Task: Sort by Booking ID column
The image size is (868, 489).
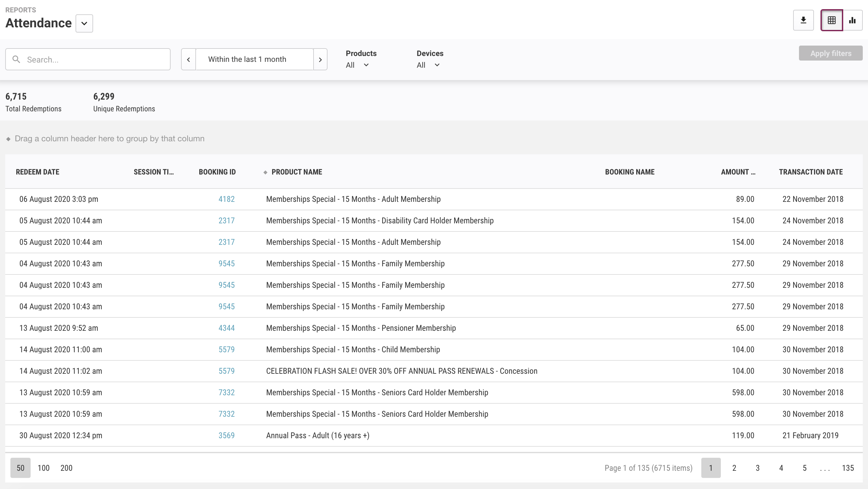Action: click(x=217, y=172)
